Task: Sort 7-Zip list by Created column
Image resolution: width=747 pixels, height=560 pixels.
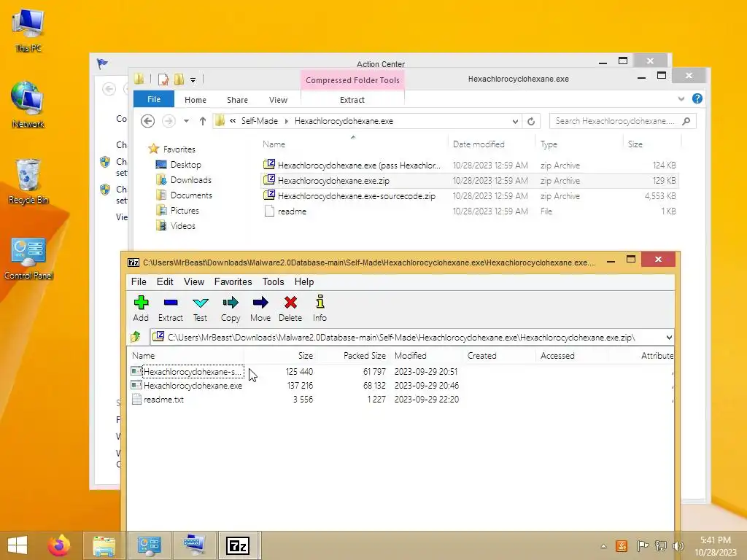Action: pos(481,356)
